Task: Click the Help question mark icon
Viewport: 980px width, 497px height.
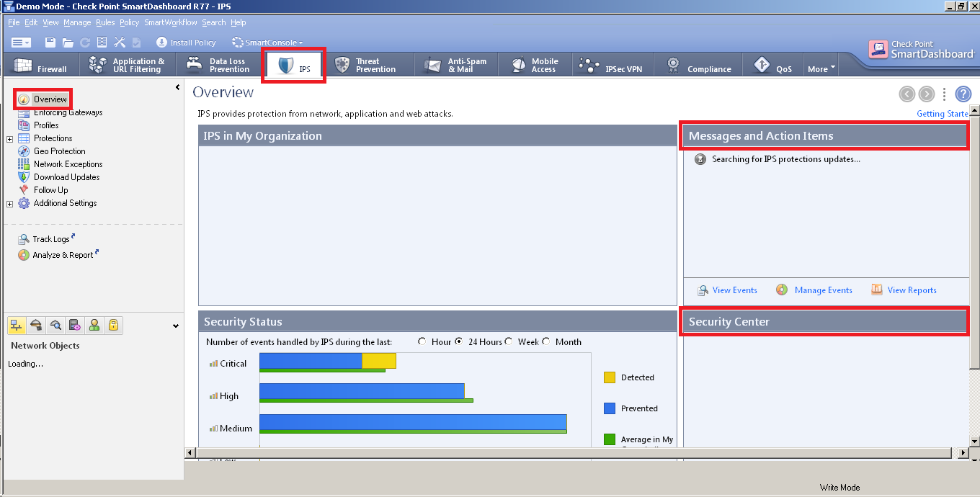Action: 963,94
